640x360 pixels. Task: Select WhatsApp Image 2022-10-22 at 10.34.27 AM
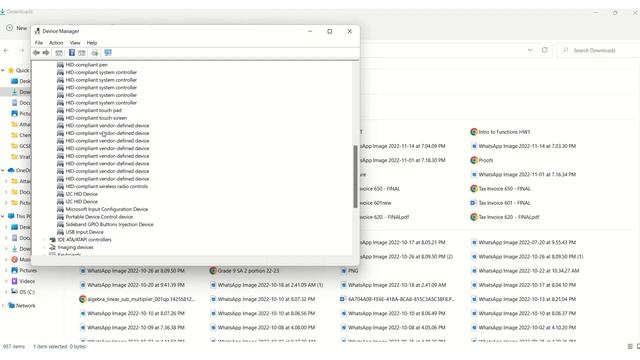[x=529, y=271]
